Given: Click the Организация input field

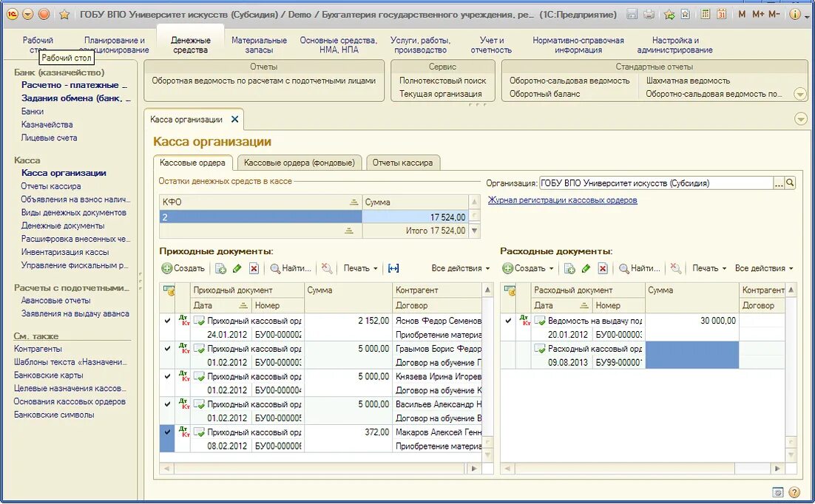Looking at the screenshot, I should click(656, 183).
